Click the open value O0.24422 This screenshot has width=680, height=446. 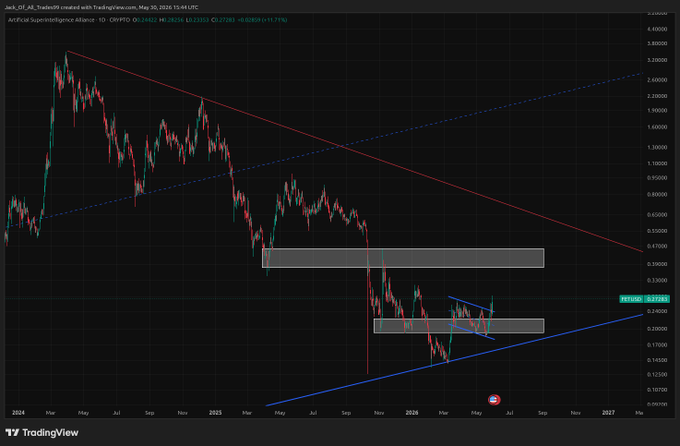point(145,20)
